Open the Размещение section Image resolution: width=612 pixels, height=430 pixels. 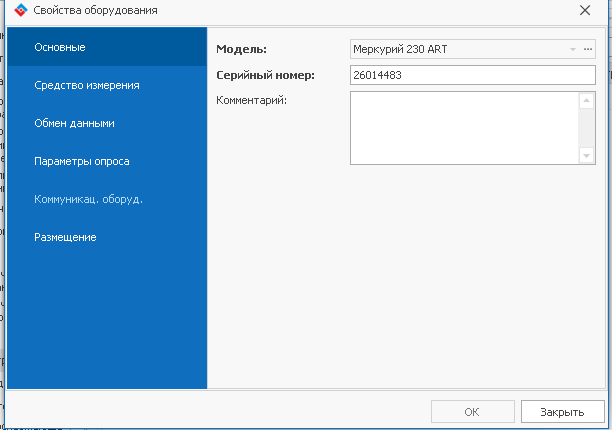point(107,237)
